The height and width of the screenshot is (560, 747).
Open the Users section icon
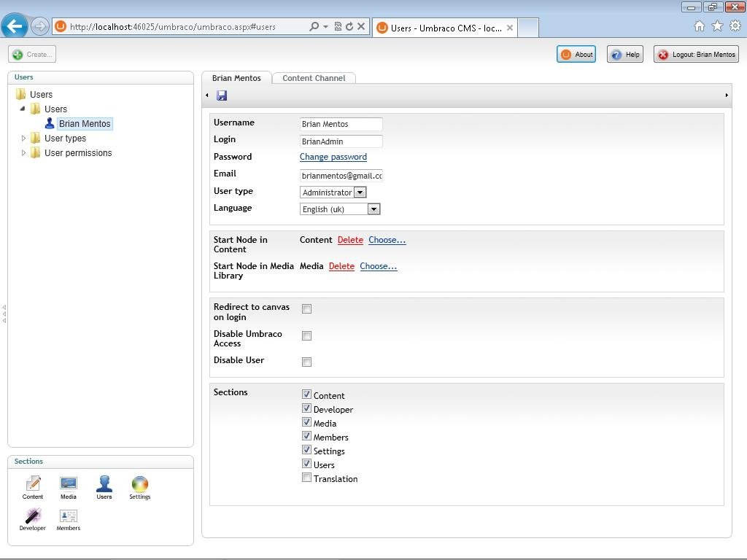pyautogui.click(x=104, y=487)
